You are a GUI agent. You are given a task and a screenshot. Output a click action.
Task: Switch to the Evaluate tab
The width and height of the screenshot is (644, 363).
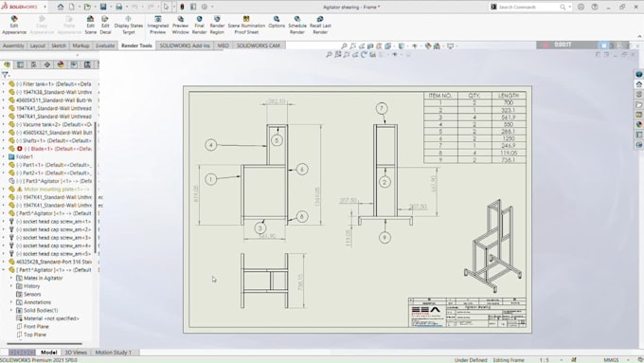tap(105, 45)
